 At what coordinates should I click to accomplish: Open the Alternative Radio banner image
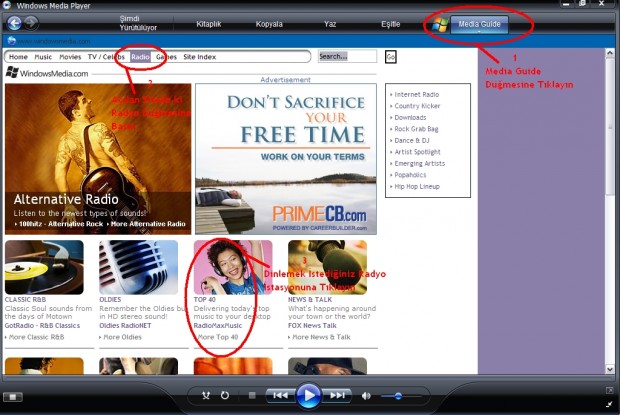click(98, 158)
